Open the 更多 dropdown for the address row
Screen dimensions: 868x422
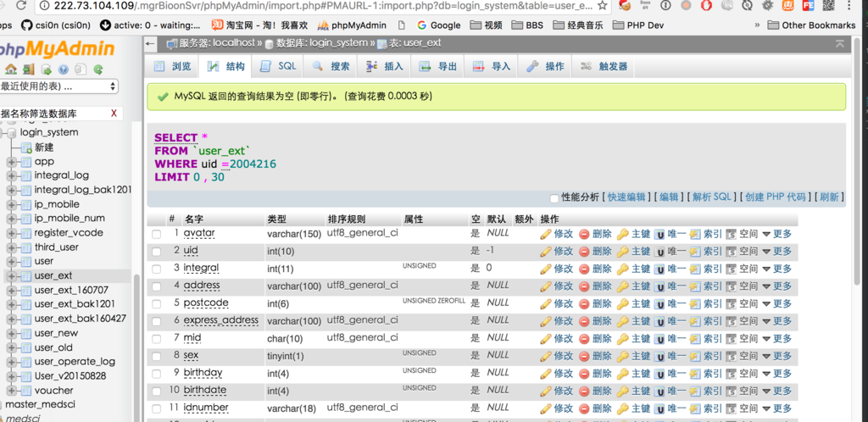pos(776,286)
